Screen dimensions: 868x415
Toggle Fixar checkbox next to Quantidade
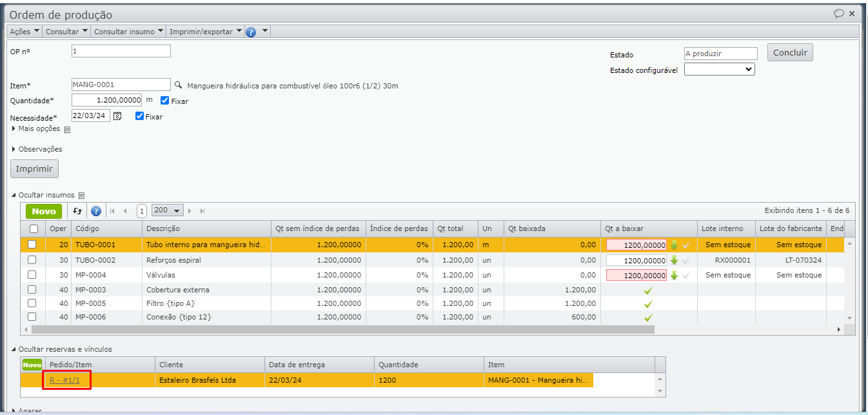pyautogui.click(x=164, y=101)
